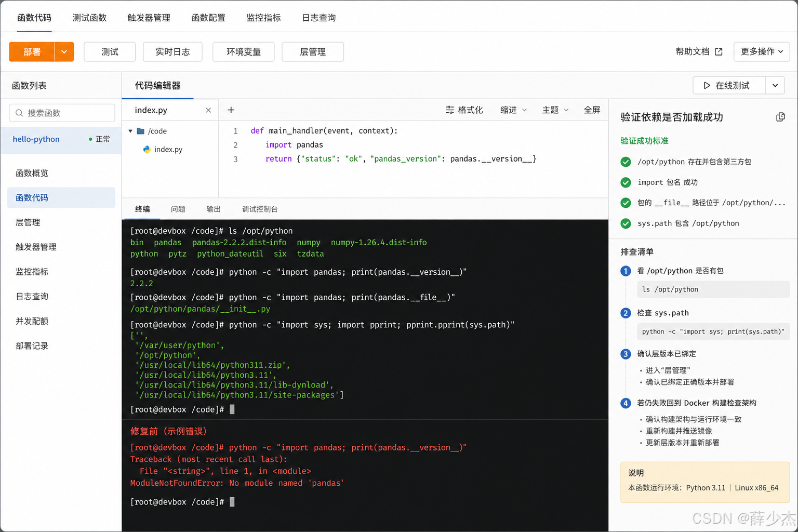Select the 调试控制台 tab

[260, 209]
